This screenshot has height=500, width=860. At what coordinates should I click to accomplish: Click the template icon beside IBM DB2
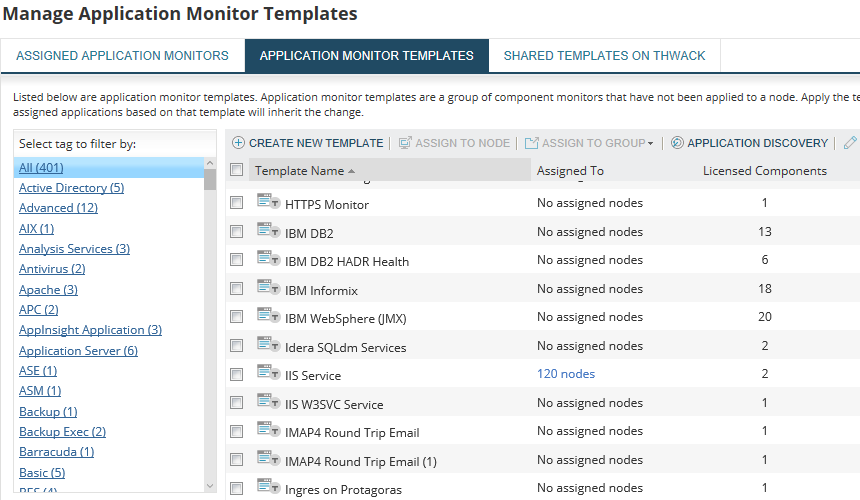coord(267,231)
